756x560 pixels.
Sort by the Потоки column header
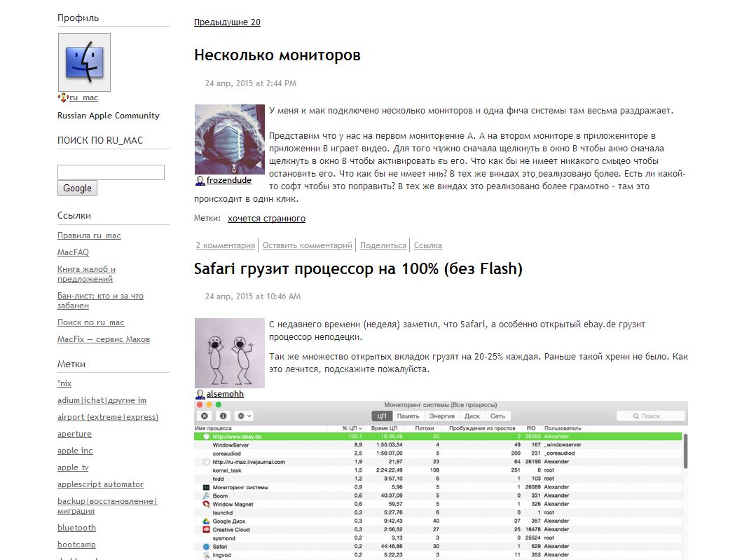425,428
